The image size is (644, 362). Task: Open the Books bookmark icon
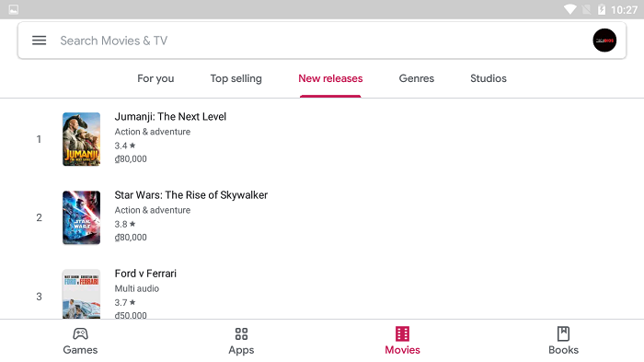(563, 333)
